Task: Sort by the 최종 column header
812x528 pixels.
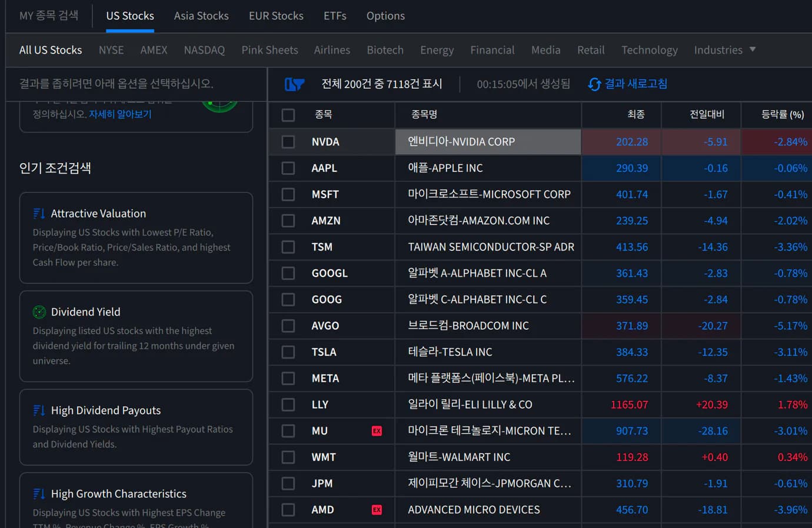Action: point(636,115)
